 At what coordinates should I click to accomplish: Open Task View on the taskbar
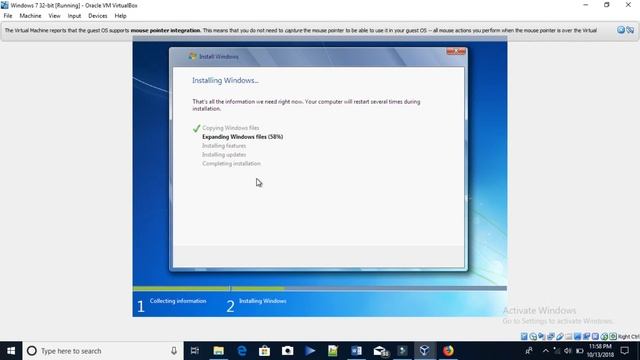(195, 351)
